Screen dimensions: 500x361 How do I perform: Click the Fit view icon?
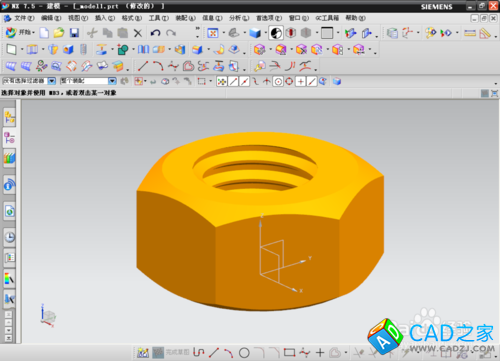[x=213, y=33]
